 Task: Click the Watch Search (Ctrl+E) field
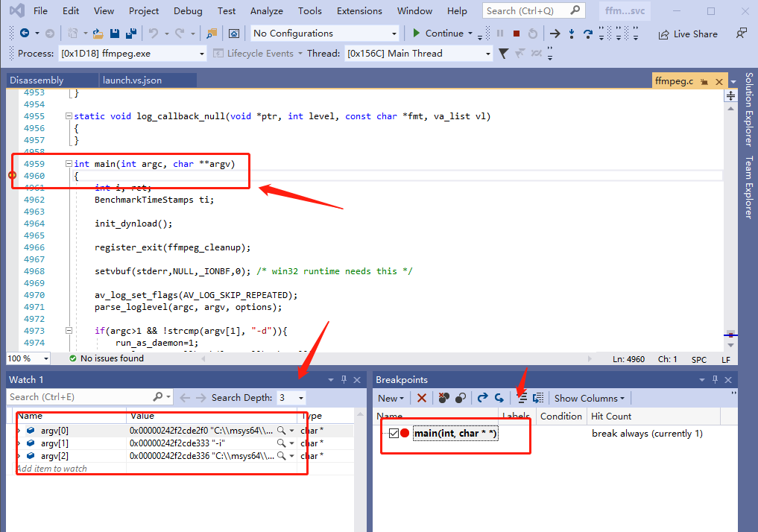(x=89, y=397)
